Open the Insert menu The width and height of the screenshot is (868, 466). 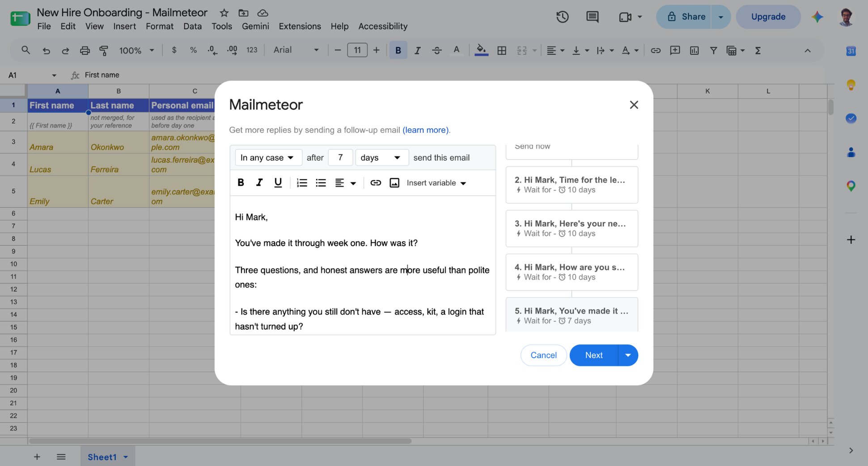(124, 26)
